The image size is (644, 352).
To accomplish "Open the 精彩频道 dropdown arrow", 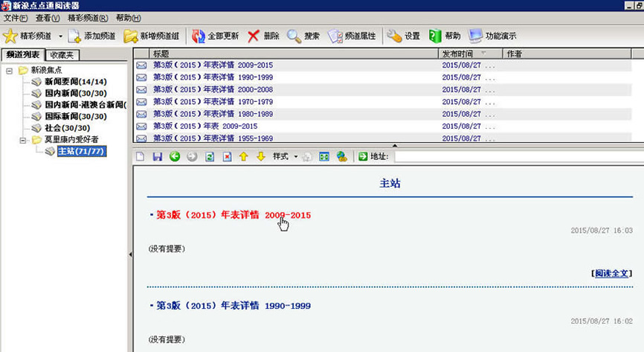I will (60, 36).
